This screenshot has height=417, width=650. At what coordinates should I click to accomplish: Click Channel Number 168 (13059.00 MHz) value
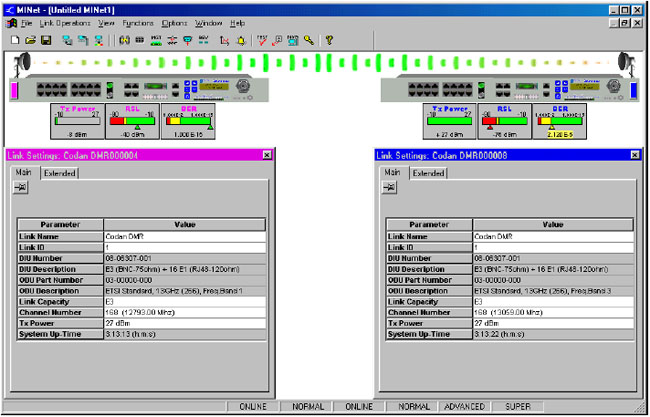click(x=553, y=313)
